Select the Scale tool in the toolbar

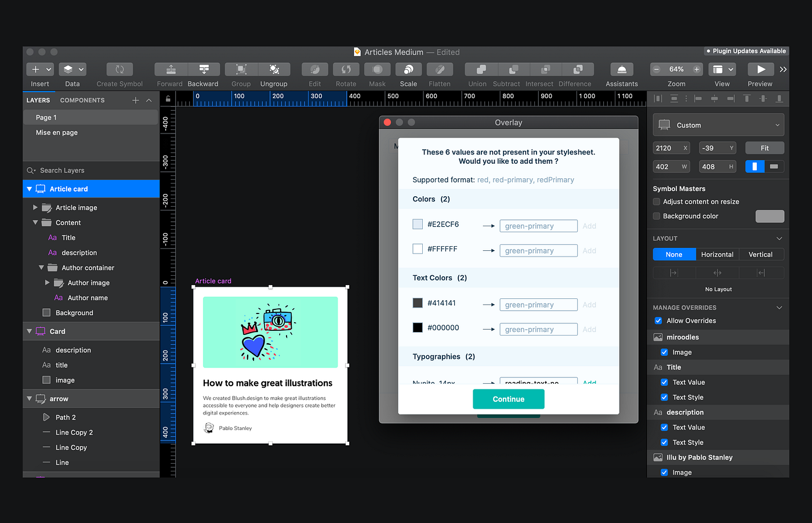click(408, 69)
